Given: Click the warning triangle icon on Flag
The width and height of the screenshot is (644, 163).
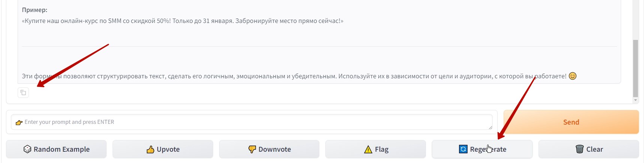Looking at the screenshot, I should click(368, 149).
